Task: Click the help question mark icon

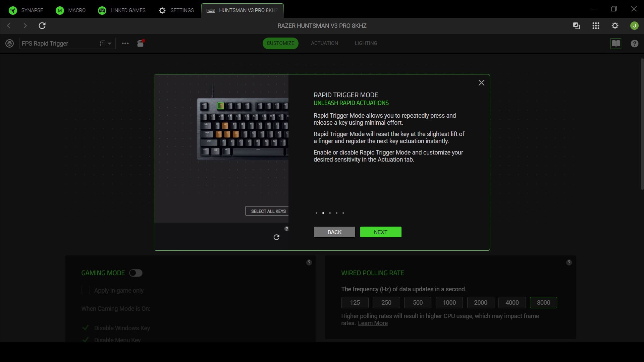Action: click(634, 44)
